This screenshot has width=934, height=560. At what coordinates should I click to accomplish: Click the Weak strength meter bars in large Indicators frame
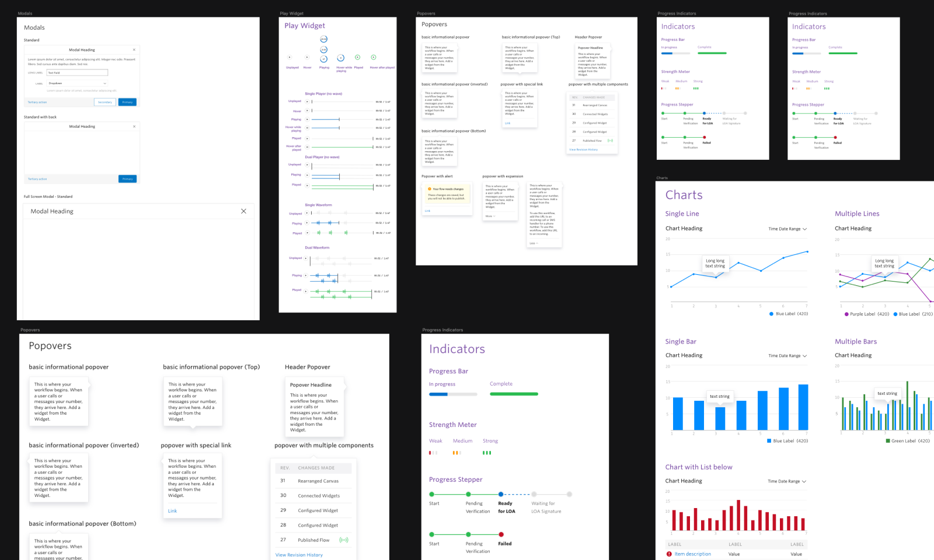tap(433, 453)
